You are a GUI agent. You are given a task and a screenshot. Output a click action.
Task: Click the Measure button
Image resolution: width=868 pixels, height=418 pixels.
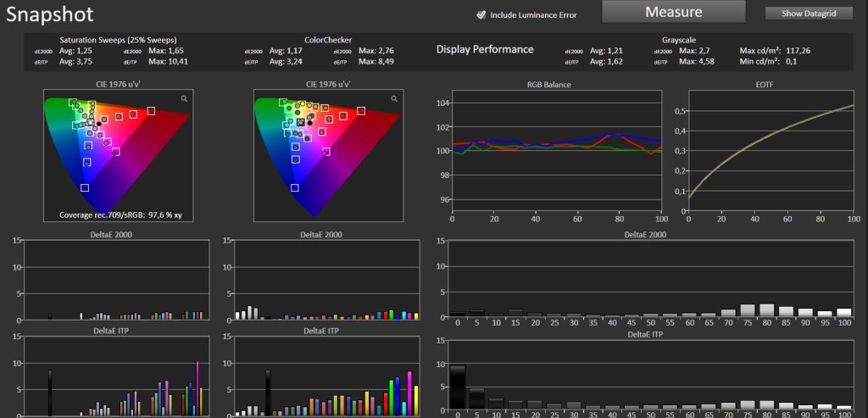tap(673, 12)
